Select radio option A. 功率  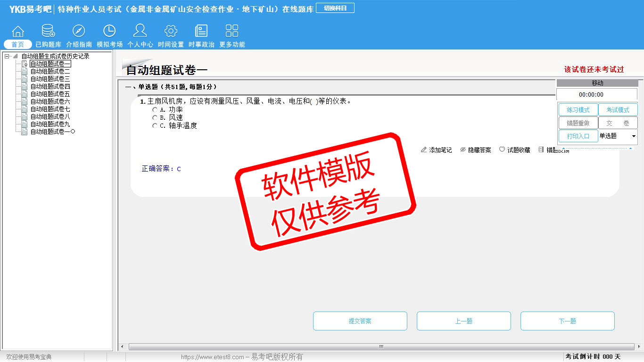tap(155, 110)
